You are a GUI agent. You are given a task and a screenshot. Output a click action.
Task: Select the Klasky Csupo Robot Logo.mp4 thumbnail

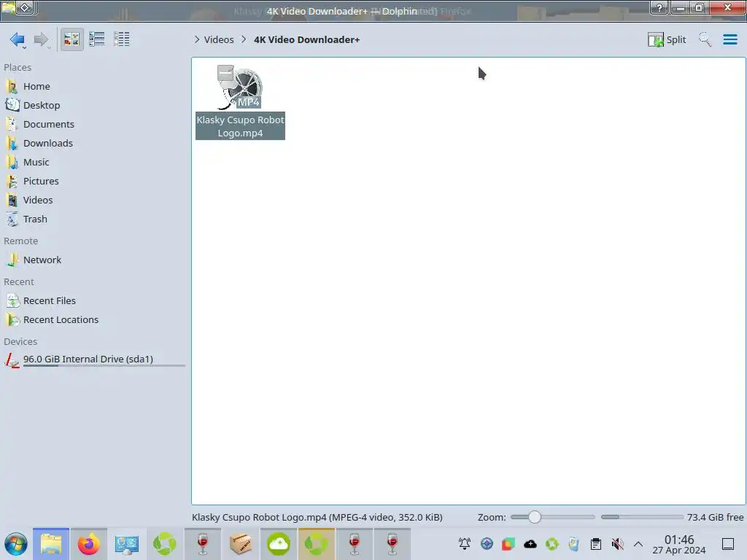(x=240, y=87)
